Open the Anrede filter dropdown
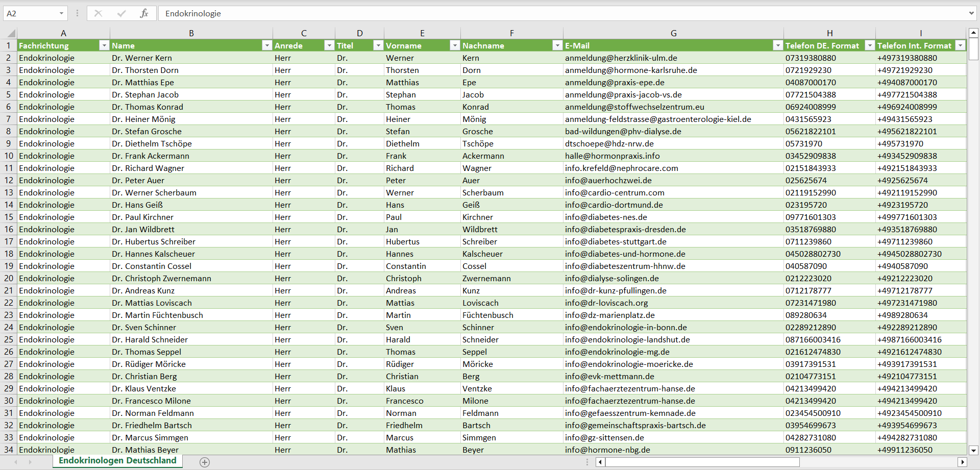Viewport: 980px width, 470px height. (329, 45)
